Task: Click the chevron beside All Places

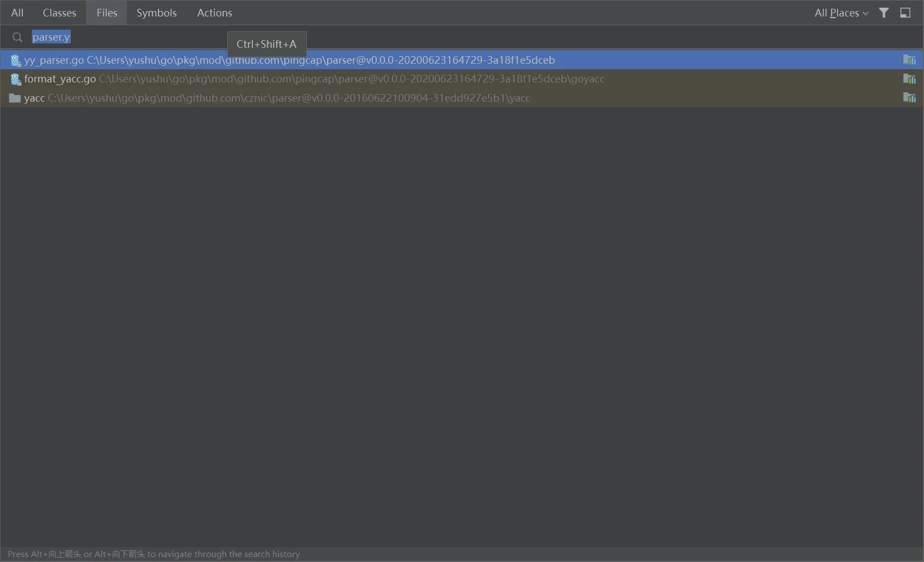Action: coord(866,12)
